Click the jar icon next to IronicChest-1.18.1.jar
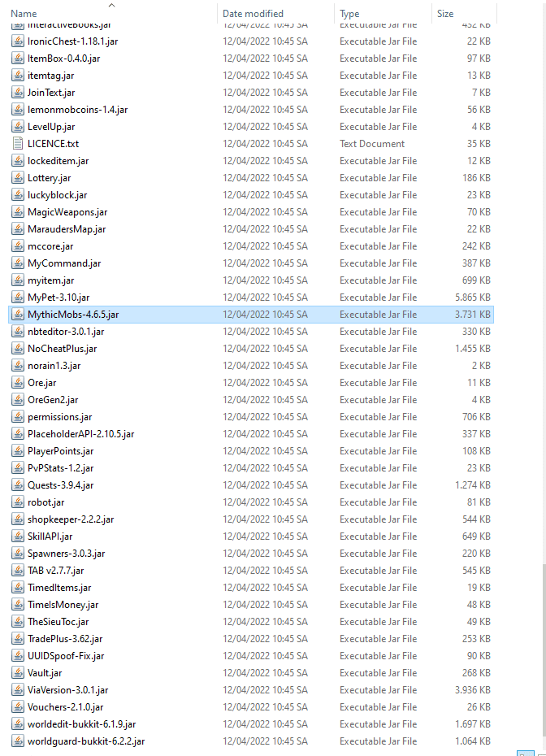 18,41
